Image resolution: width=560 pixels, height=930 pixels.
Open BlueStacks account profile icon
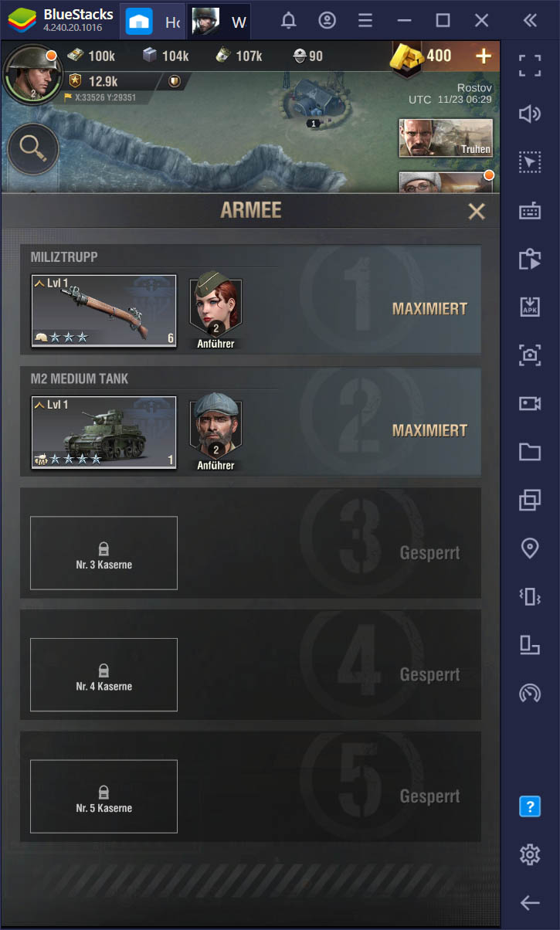pyautogui.click(x=328, y=21)
